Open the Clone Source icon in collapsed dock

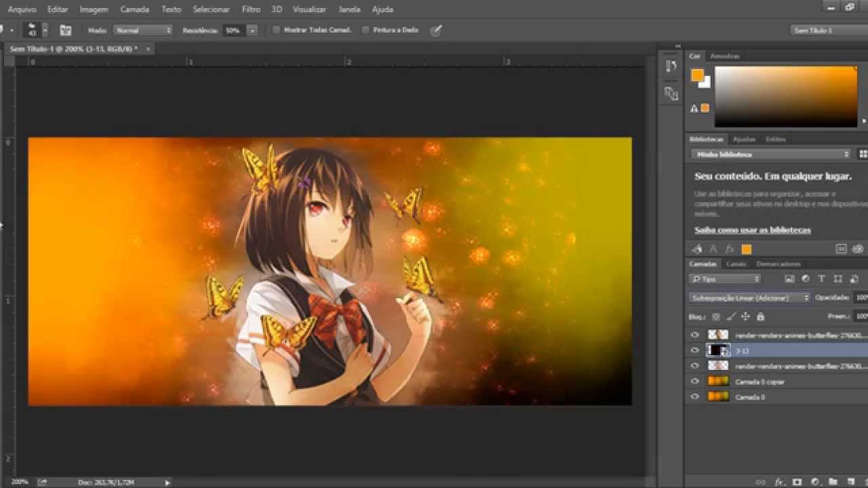pos(671,94)
